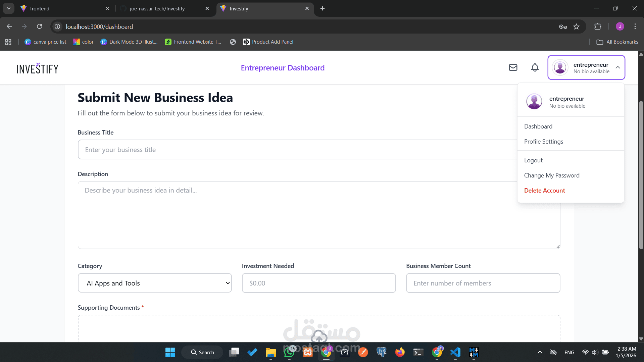Close the frontend tab
The width and height of the screenshot is (644, 362).
tap(107, 8)
